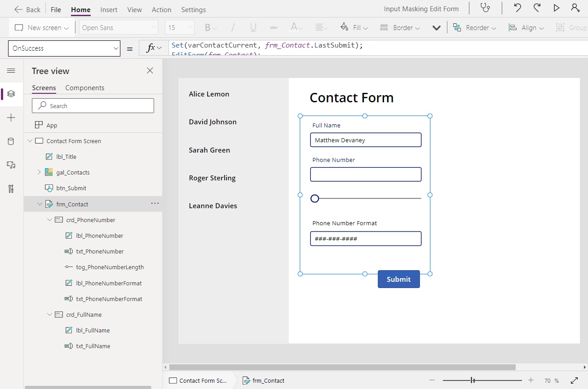Expand the gal_Contacts gallery node
The width and height of the screenshot is (588, 389).
pyautogui.click(x=38, y=172)
